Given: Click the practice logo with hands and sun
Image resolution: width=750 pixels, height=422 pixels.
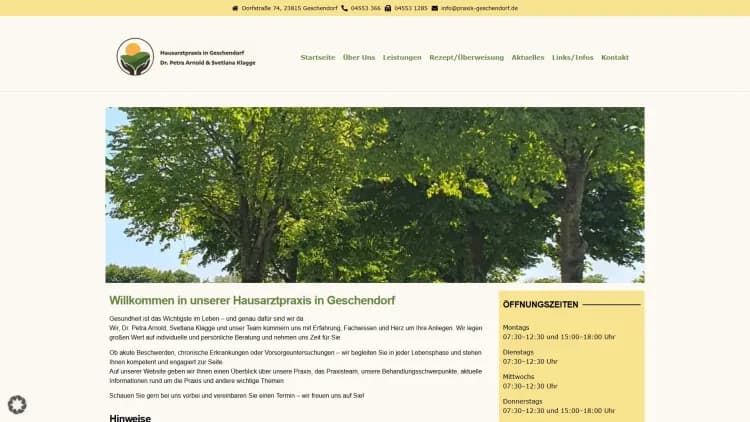Looking at the screenshot, I should [x=135, y=57].
